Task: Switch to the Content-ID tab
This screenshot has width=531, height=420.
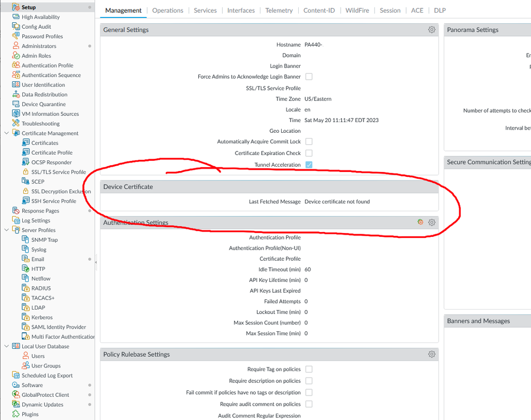Action: [319, 11]
